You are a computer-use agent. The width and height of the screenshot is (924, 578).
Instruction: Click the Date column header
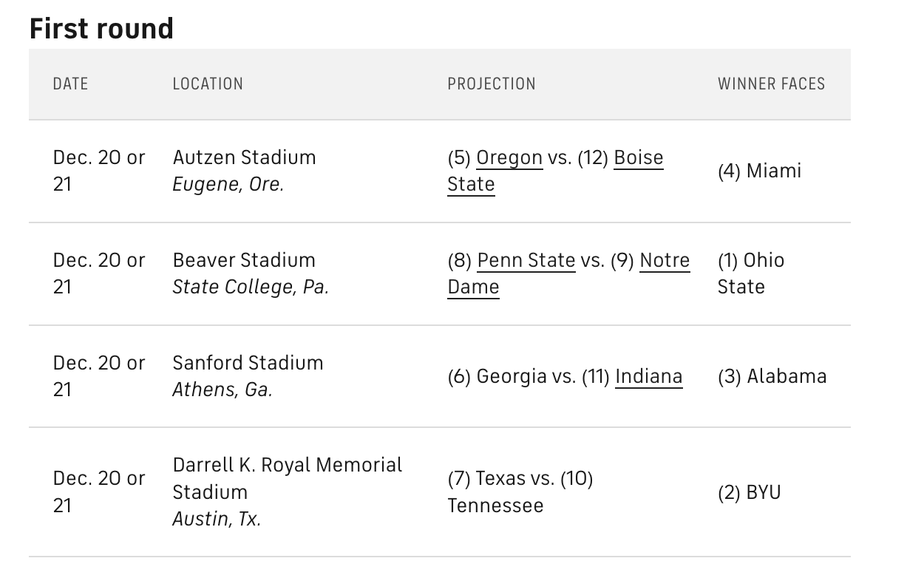tap(70, 84)
